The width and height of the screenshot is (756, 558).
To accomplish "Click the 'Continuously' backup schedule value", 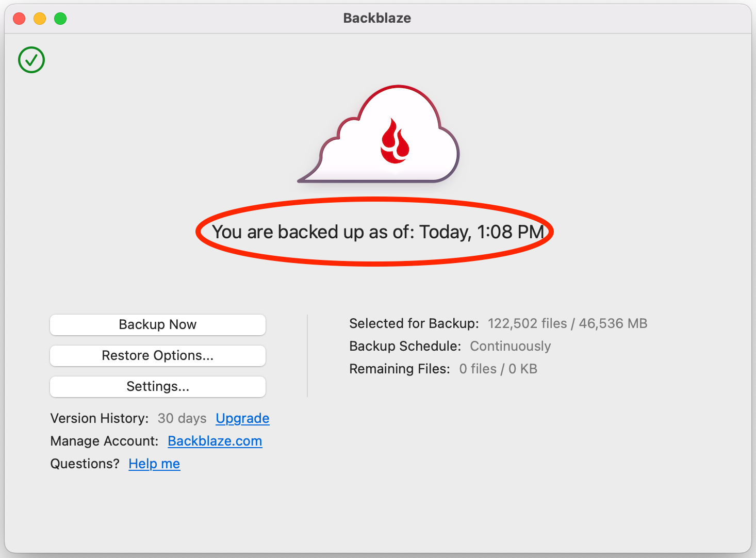I will tap(511, 346).
